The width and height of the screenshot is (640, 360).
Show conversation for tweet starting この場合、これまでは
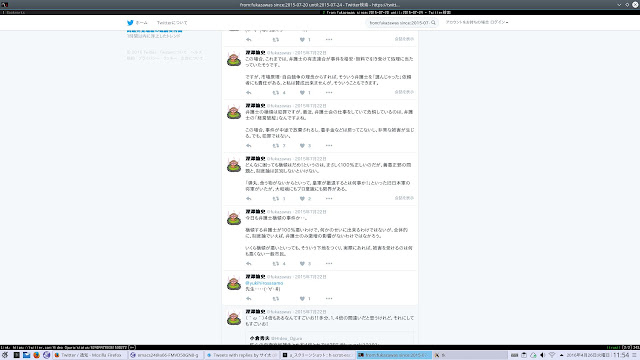pyautogui.click(x=404, y=92)
